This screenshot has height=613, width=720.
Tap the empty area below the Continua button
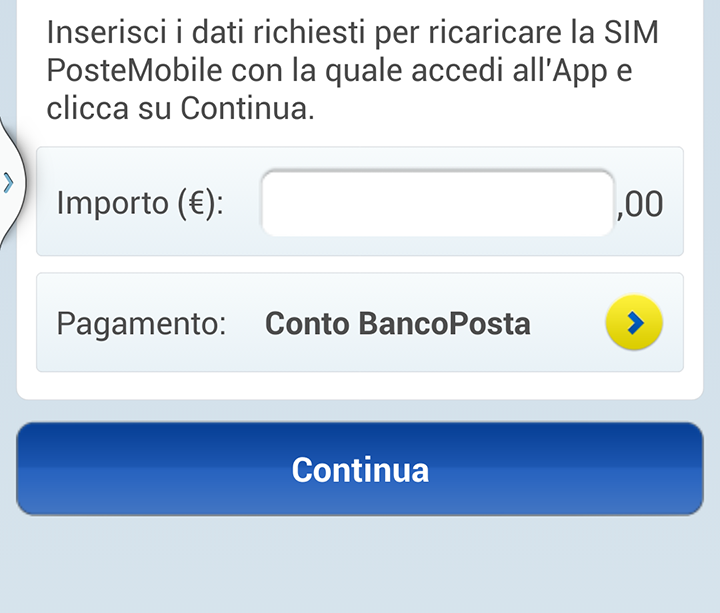click(360, 565)
